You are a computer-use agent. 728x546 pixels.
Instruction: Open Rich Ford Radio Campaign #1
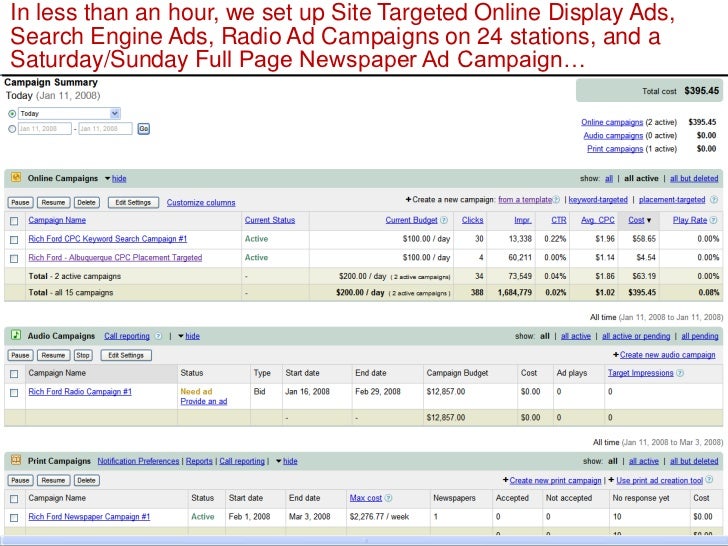(x=80, y=391)
